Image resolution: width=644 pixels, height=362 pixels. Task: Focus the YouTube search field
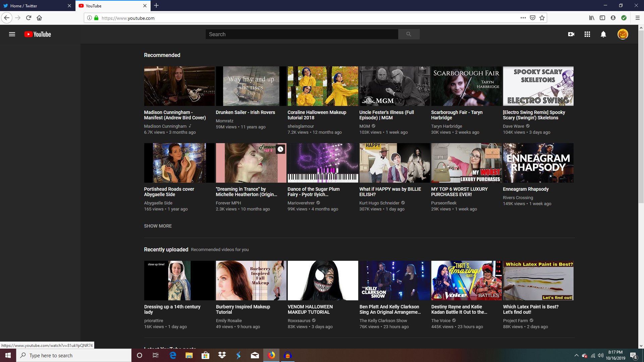pyautogui.click(x=302, y=34)
